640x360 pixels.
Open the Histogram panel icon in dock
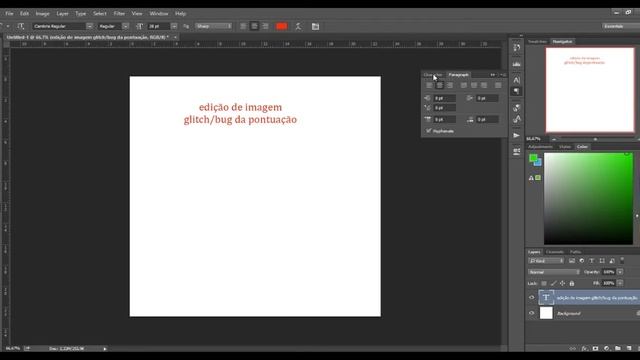(x=516, y=64)
